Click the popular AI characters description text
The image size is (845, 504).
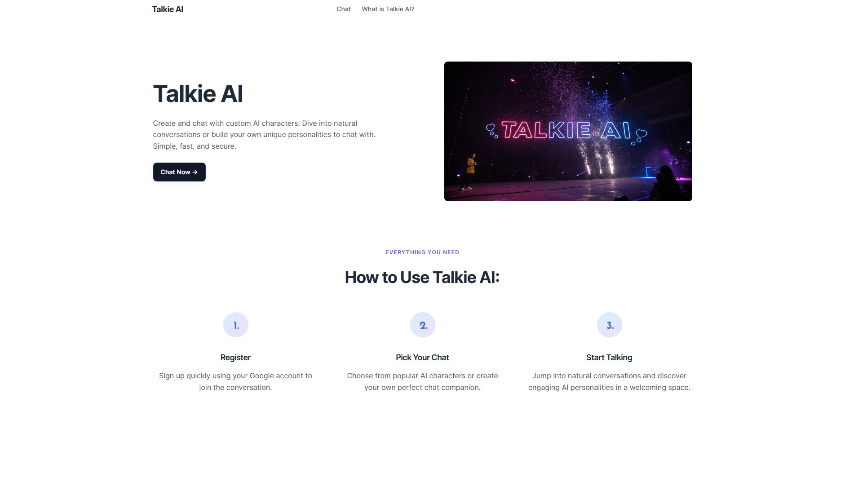click(422, 381)
